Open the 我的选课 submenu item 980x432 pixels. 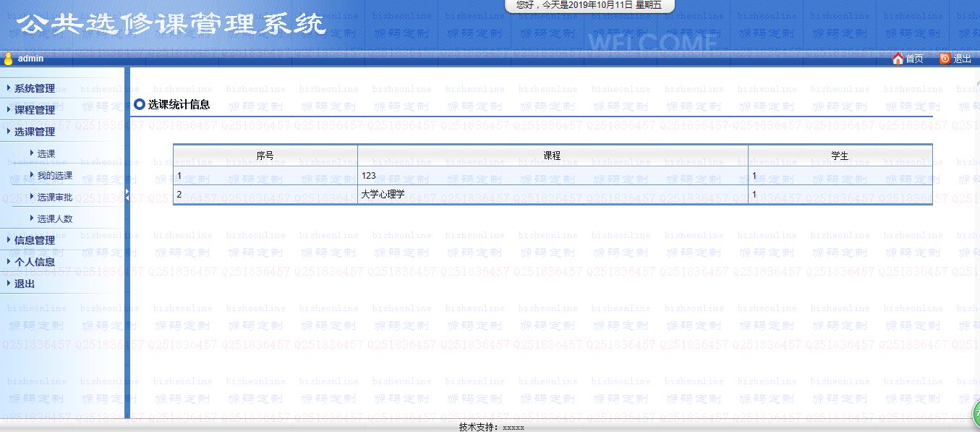coord(54,175)
